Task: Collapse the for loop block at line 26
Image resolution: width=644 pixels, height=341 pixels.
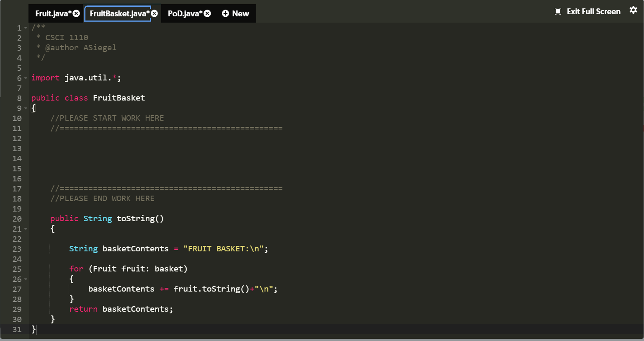Action: pyautogui.click(x=26, y=279)
